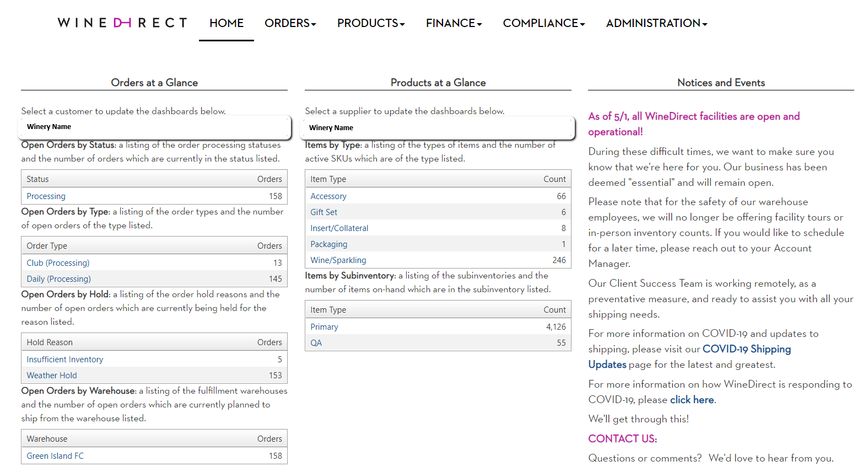Expand the FINANCE menu
The width and height of the screenshot is (868, 472).
[x=454, y=23]
